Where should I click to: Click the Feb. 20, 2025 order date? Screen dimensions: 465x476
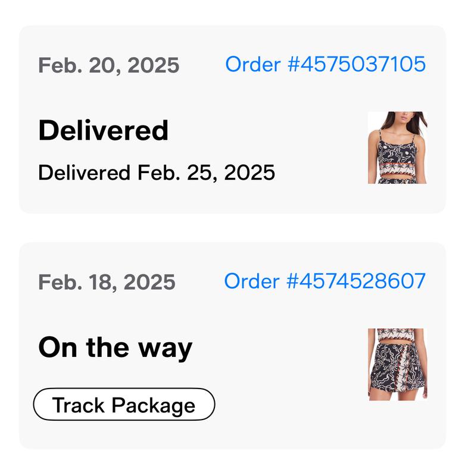pos(109,65)
